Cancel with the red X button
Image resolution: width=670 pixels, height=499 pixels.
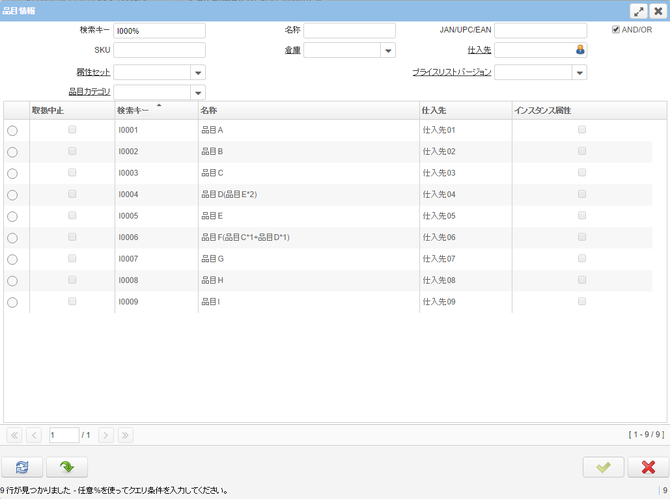point(648,467)
